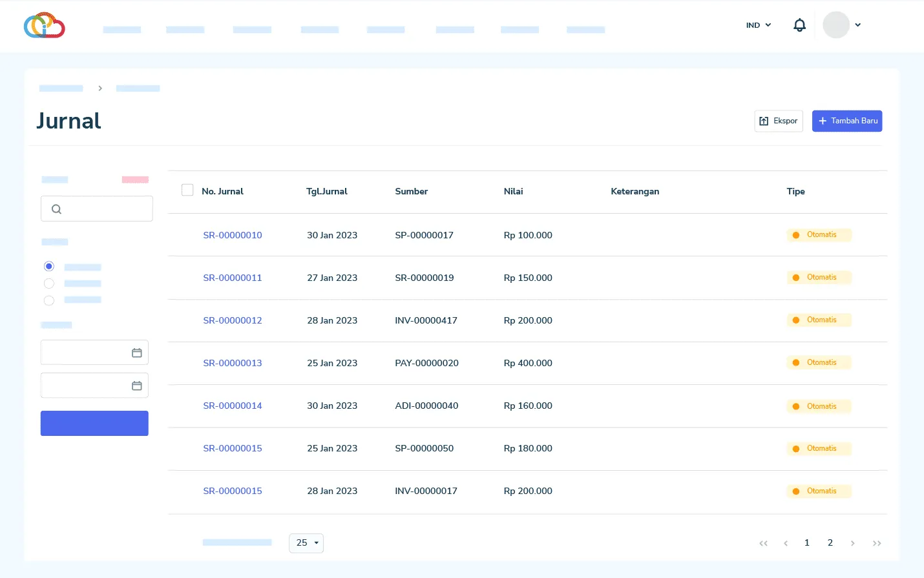The height and width of the screenshot is (578, 924).
Task: Sort by the Nilai column header
Action: pos(513,192)
